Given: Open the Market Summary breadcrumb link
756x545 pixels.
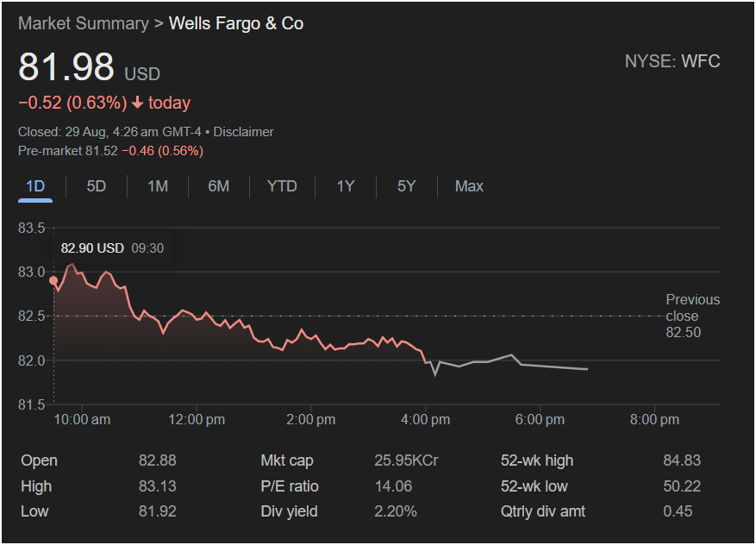Looking at the screenshot, I should (83, 23).
